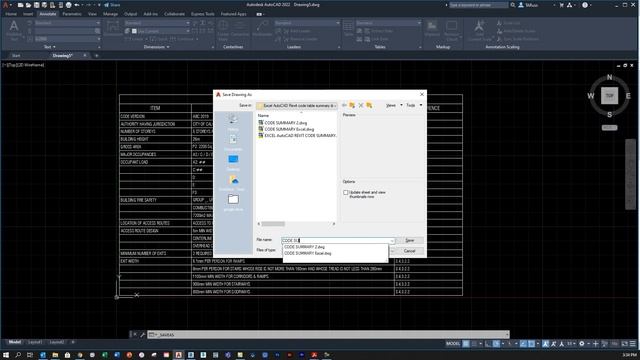Select the Multiline Text tool
Viewport: 640px width, 360px height.
(14, 30)
